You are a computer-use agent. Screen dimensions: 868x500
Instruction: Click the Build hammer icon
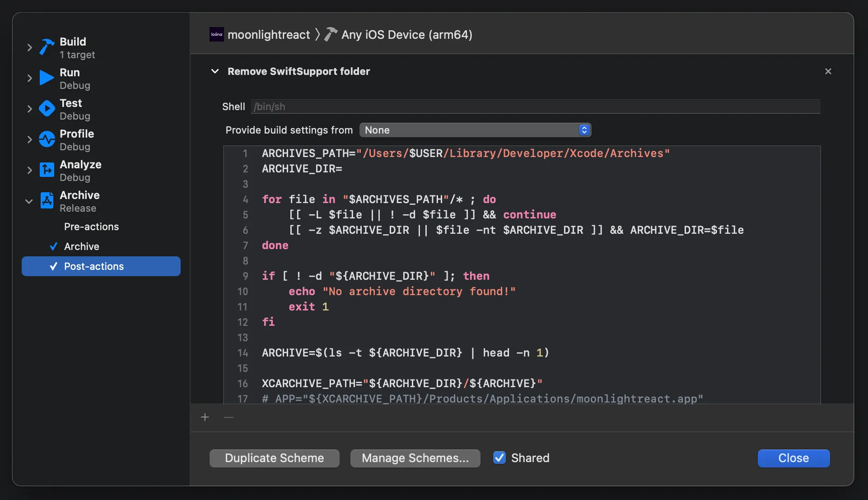point(47,47)
